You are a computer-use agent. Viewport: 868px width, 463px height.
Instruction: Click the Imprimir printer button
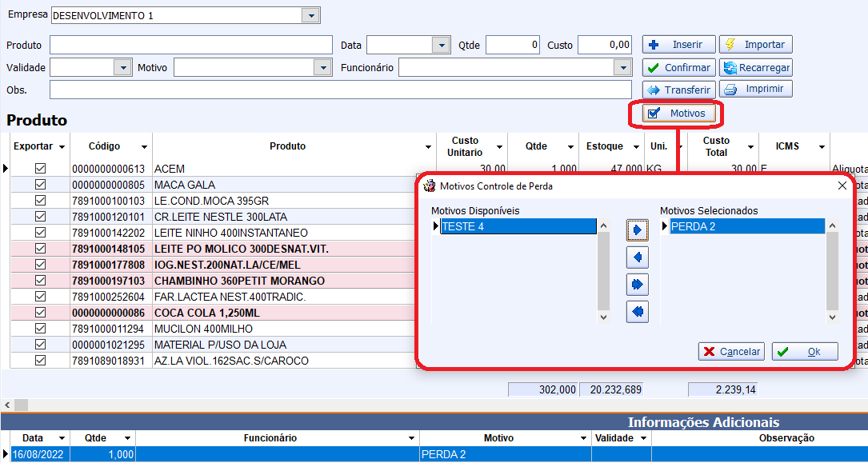click(x=755, y=90)
